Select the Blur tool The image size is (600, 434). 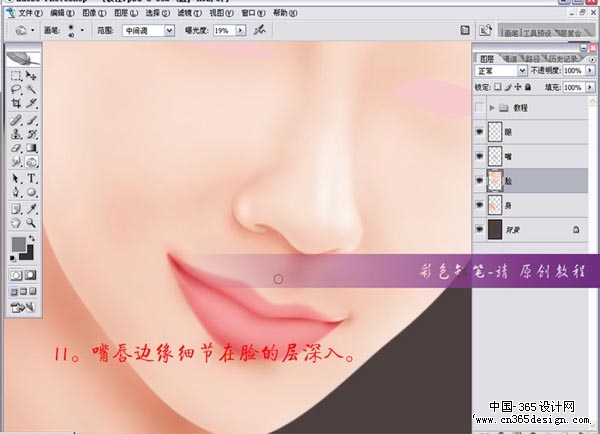pos(16,162)
